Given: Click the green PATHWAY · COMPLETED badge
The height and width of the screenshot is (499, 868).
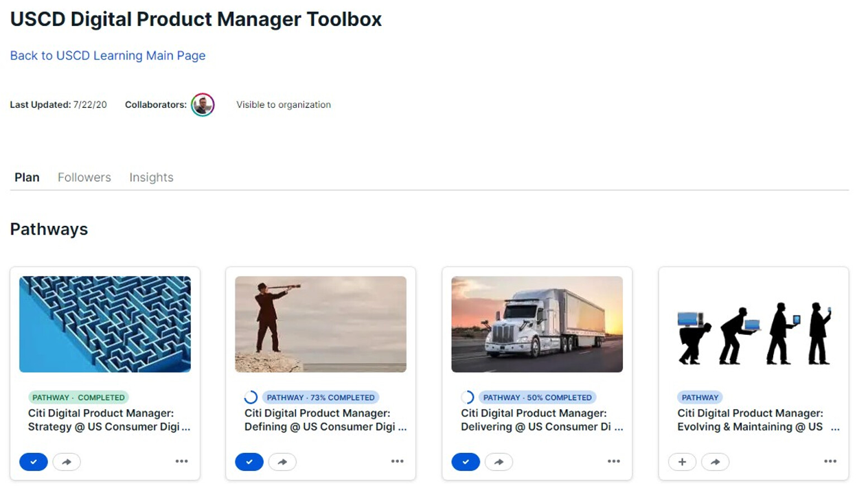Looking at the screenshot, I should coord(79,397).
